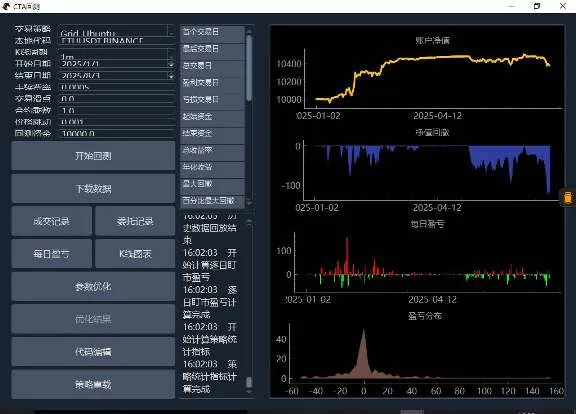Maximize the CTA backtester window
576x414 pixels.
(537, 6)
